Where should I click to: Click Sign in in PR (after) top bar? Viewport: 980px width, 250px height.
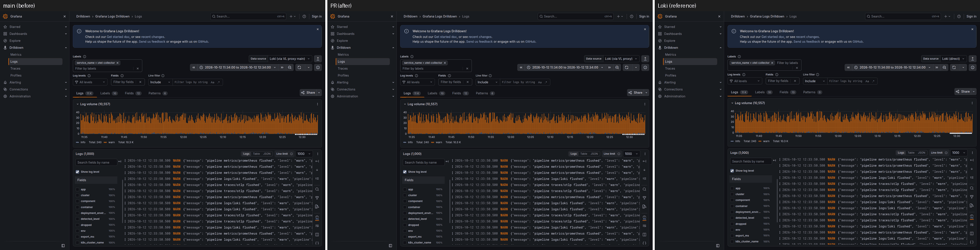[644, 16]
